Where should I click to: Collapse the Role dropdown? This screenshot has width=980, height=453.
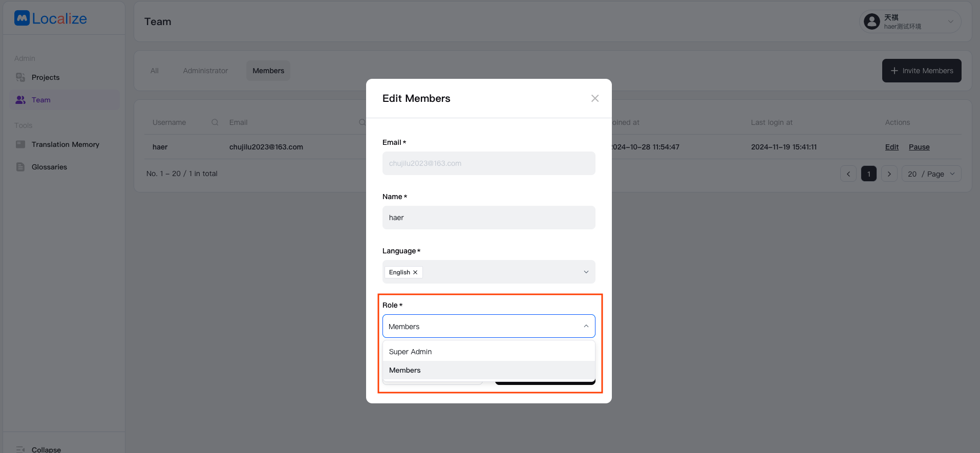click(x=586, y=326)
